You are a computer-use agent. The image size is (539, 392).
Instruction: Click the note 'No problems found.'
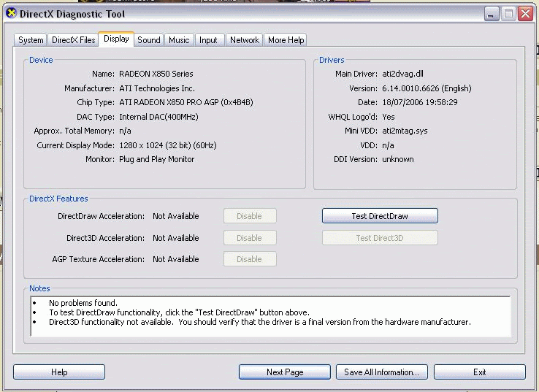pos(83,303)
